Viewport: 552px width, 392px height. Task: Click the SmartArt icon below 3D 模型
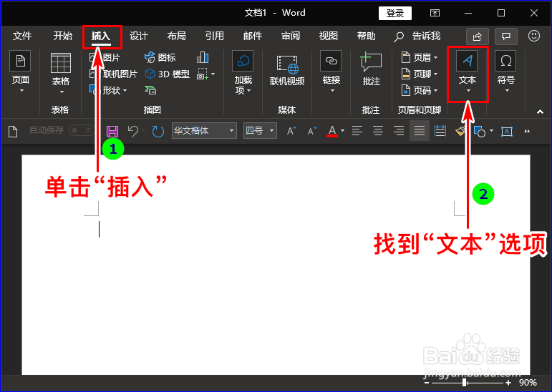150,90
